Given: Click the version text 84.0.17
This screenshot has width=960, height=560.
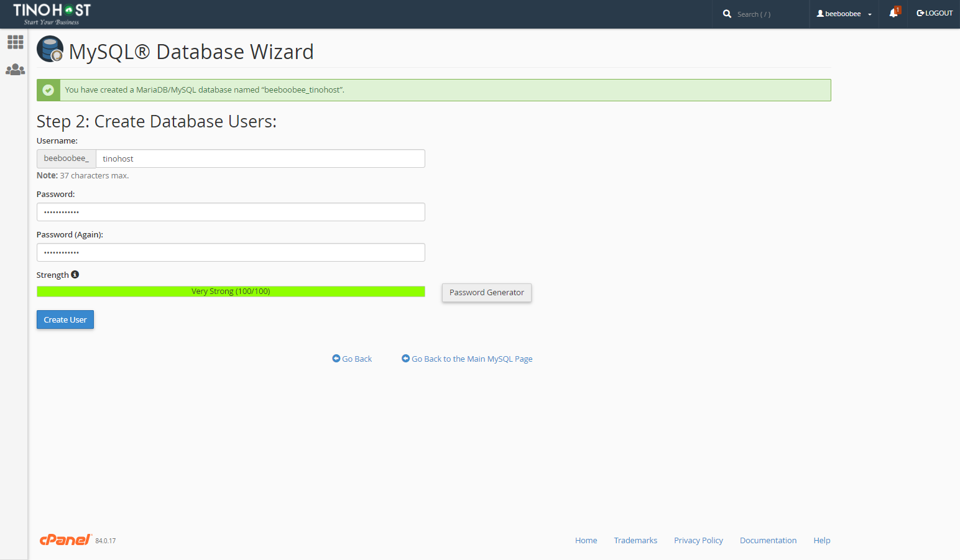Looking at the screenshot, I should pyautogui.click(x=106, y=541).
